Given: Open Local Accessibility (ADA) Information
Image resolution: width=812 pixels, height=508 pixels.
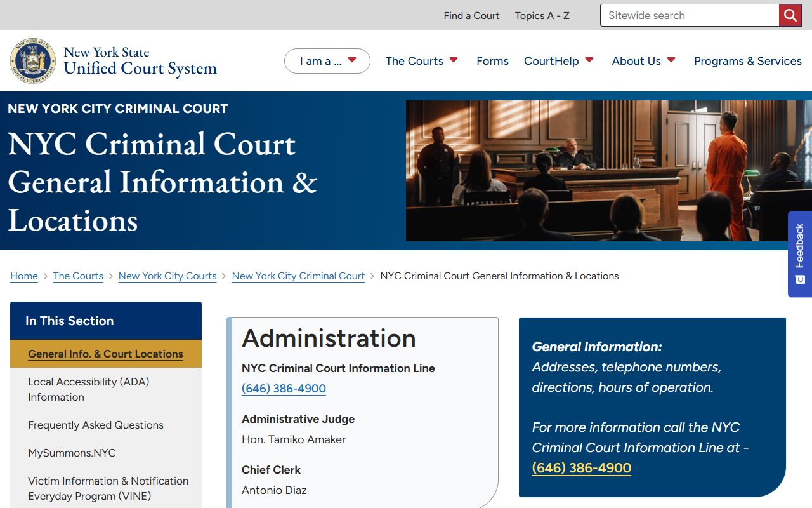Looking at the screenshot, I should pyautogui.click(x=89, y=389).
